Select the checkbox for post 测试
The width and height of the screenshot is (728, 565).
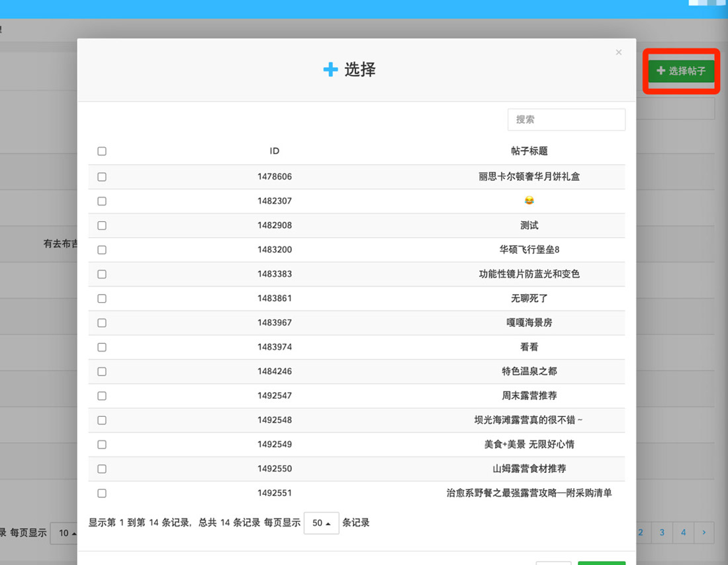(x=102, y=225)
